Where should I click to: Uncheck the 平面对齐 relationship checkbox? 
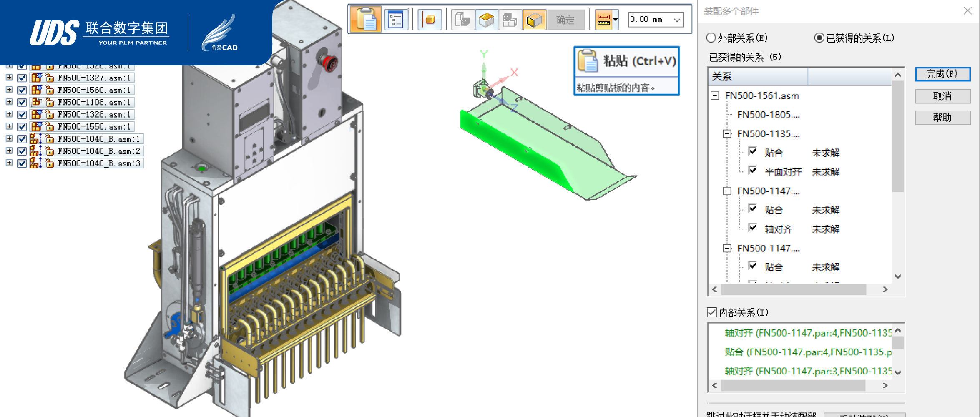coord(753,171)
